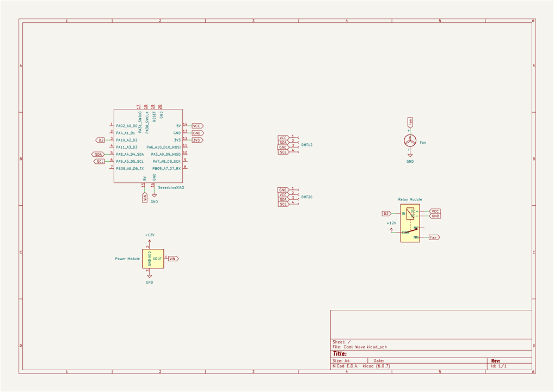Click vertical RESET pin name
Screen dimensions: 554x392
[154, 117]
